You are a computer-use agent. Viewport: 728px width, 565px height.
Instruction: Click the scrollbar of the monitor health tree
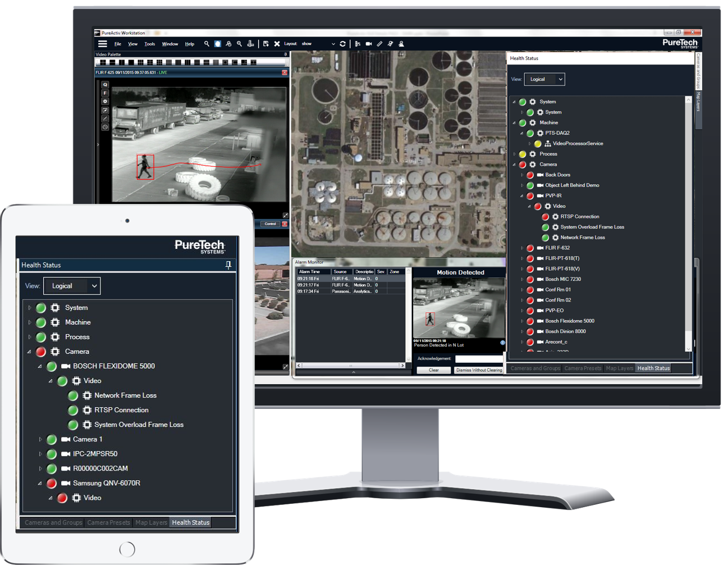tap(689, 225)
